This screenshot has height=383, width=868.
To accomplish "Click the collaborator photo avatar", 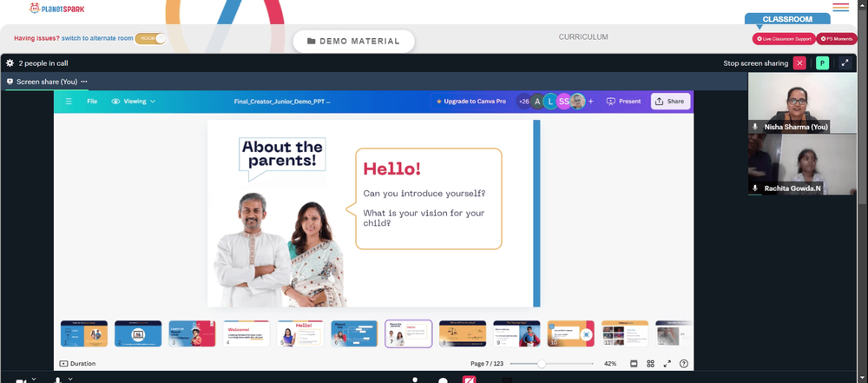I will (x=577, y=102).
